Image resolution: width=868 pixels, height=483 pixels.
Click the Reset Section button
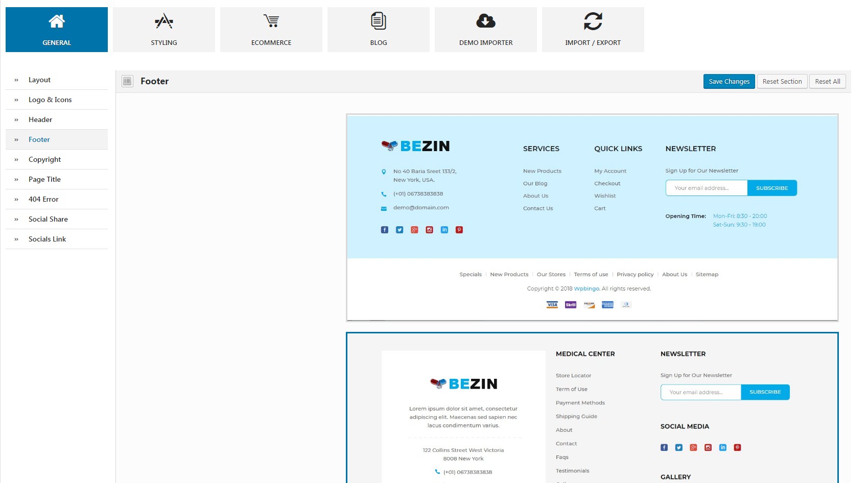782,82
